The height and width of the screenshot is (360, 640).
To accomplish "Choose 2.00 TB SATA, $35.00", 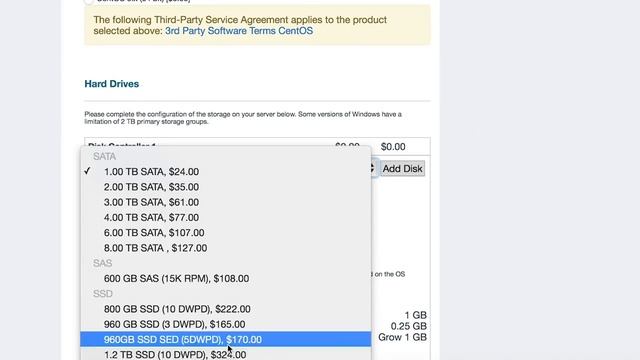I will [x=225, y=187].
